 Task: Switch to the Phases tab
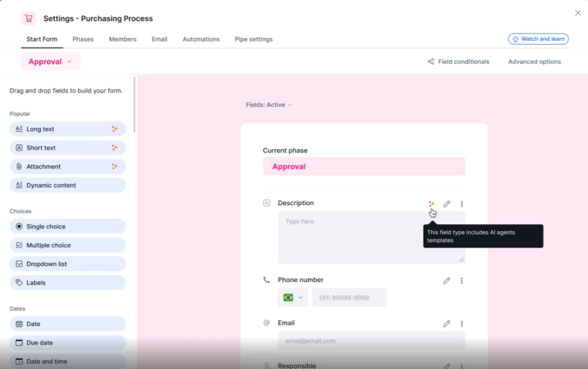(x=83, y=39)
